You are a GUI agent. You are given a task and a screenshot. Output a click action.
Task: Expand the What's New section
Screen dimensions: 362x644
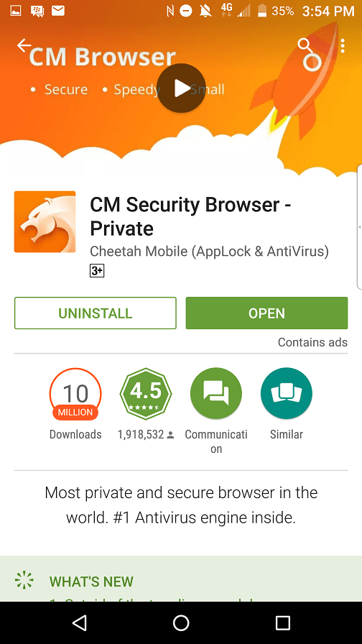pyautogui.click(x=181, y=579)
